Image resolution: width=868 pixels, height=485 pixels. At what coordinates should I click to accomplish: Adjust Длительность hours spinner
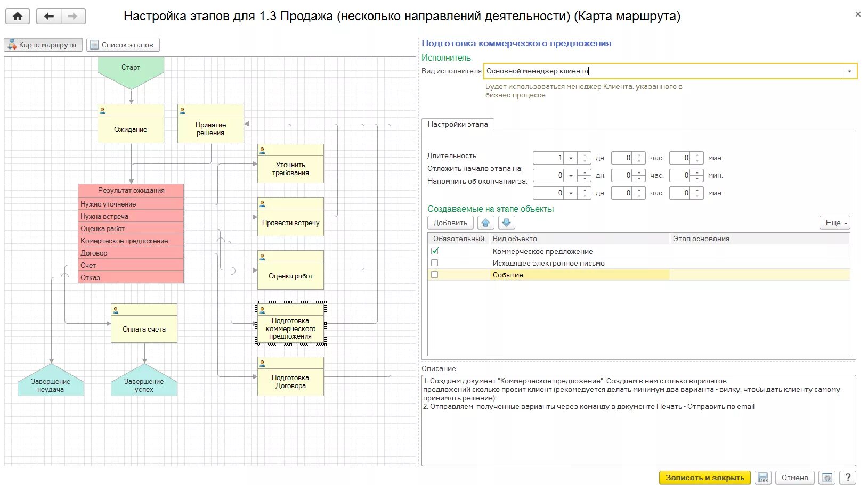pos(639,158)
